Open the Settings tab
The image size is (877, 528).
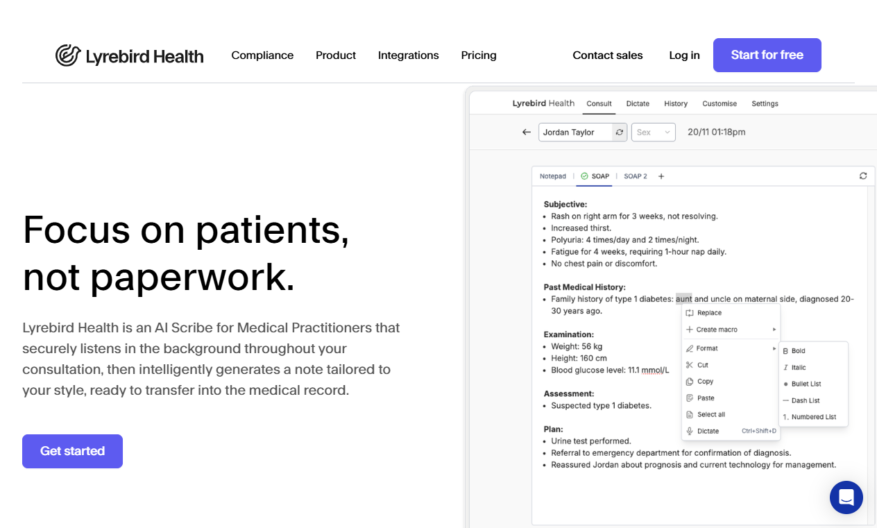[x=765, y=103]
